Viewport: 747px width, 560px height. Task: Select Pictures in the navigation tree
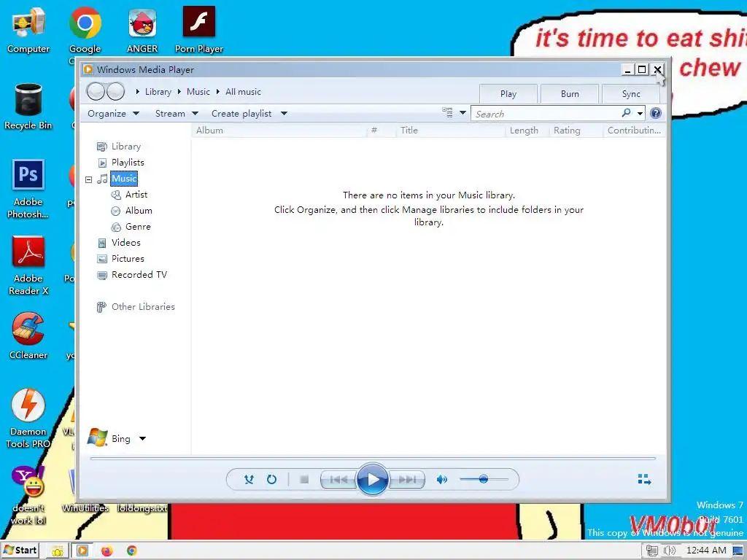coord(127,259)
